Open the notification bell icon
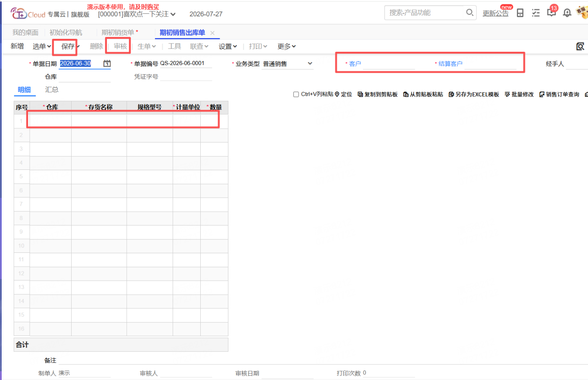The height and width of the screenshot is (380, 588). pyautogui.click(x=567, y=13)
